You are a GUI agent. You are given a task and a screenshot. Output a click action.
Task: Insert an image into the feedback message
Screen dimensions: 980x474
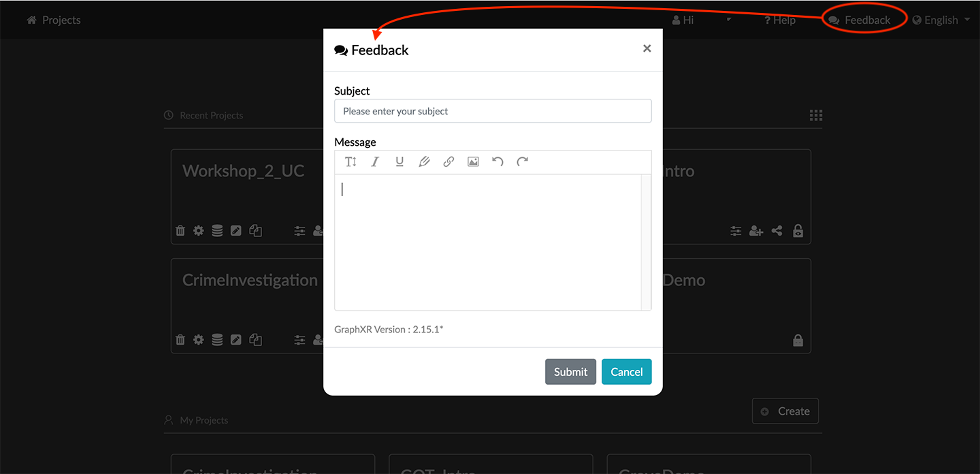tap(473, 161)
